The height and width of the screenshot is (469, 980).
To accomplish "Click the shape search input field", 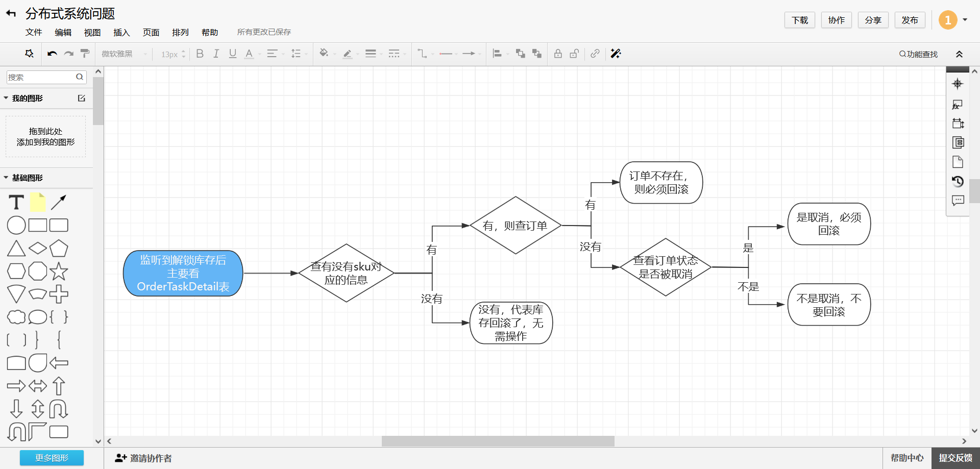I will tap(46, 77).
